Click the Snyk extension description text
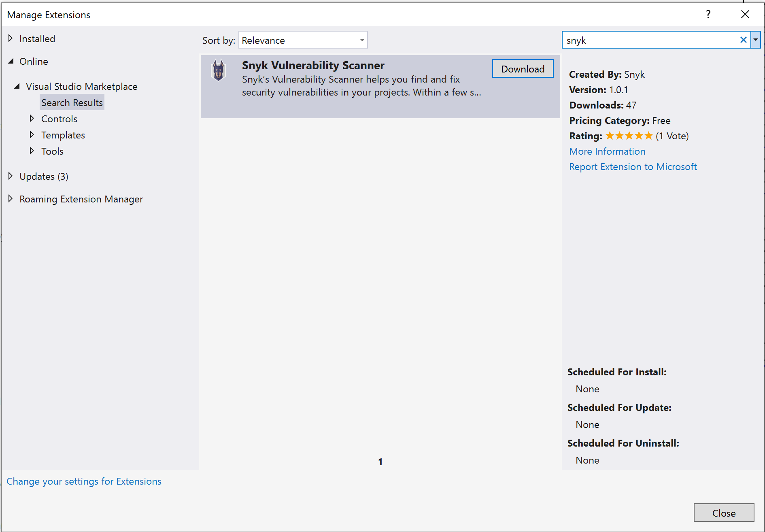The image size is (765, 532). (361, 86)
